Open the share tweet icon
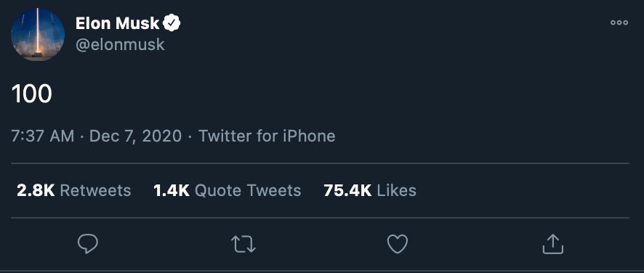The width and height of the screenshot is (644, 273). pyautogui.click(x=553, y=244)
